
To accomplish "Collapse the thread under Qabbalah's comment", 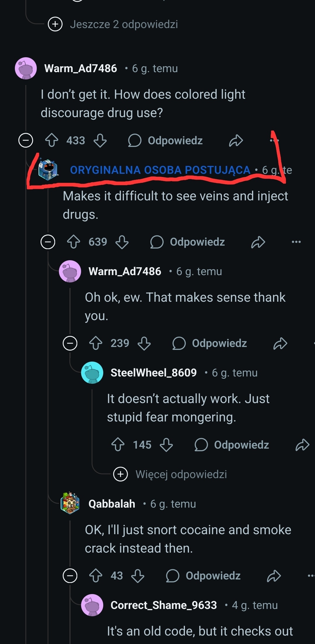I will tap(70, 576).
